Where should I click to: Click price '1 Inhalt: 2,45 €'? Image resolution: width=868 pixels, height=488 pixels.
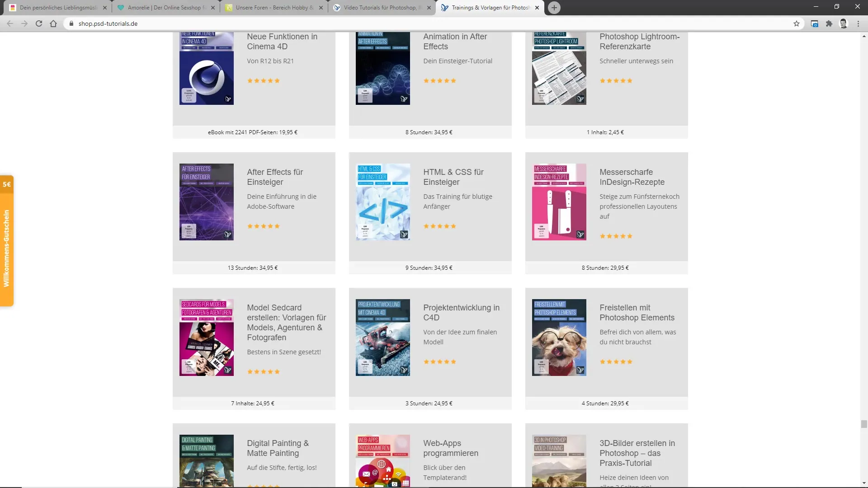(x=605, y=132)
